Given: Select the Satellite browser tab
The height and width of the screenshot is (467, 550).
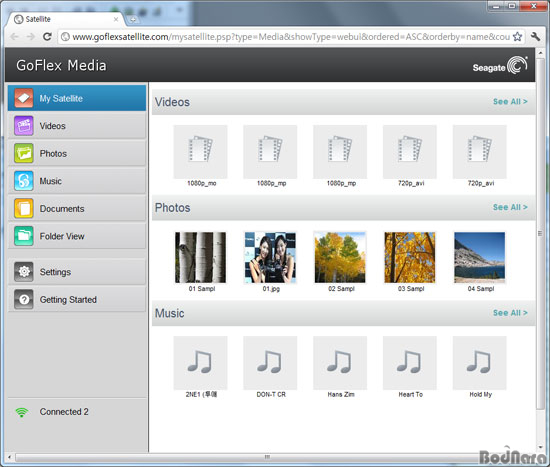Looking at the screenshot, I should (x=65, y=19).
